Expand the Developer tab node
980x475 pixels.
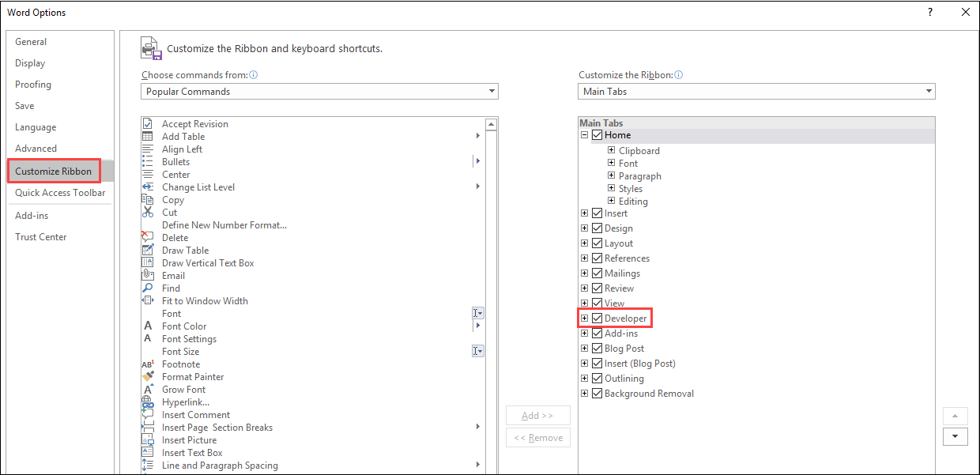(585, 319)
